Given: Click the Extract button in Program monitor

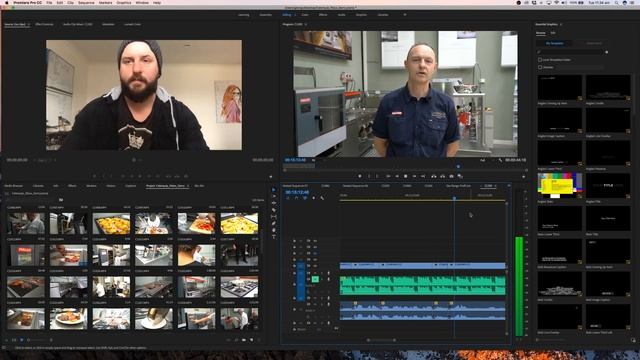Looking at the screenshot, I should [442, 176].
